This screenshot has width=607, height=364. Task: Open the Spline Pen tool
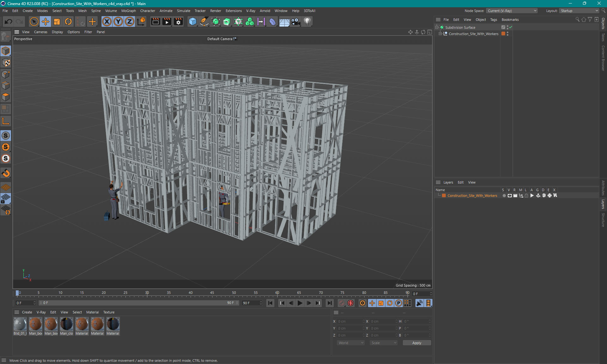(x=204, y=21)
